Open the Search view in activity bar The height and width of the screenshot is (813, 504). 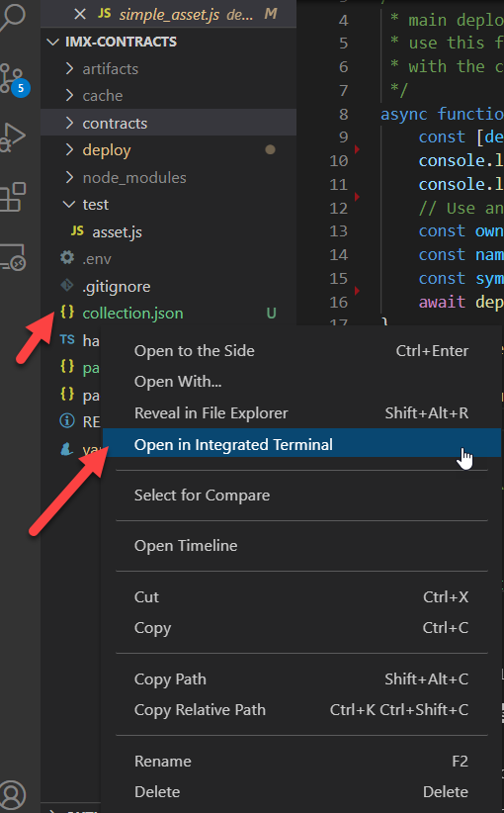tap(13, 17)
